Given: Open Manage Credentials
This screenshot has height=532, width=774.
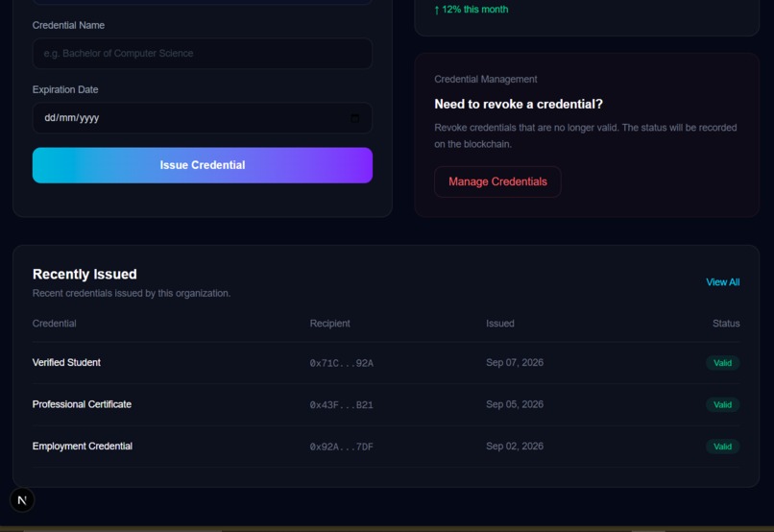Looking at the screenshot, I should (497, 181).
